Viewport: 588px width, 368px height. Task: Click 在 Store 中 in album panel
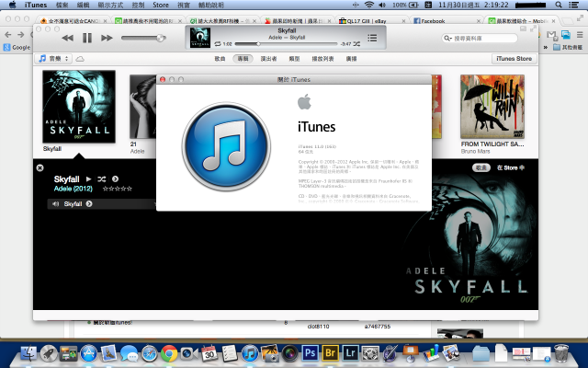(511, 167)
